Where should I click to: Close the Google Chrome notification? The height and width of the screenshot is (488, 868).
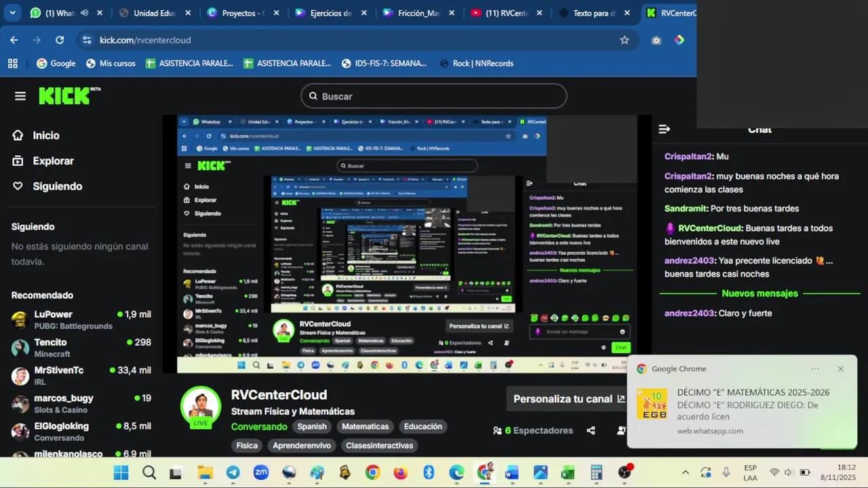tap(840, 369)
